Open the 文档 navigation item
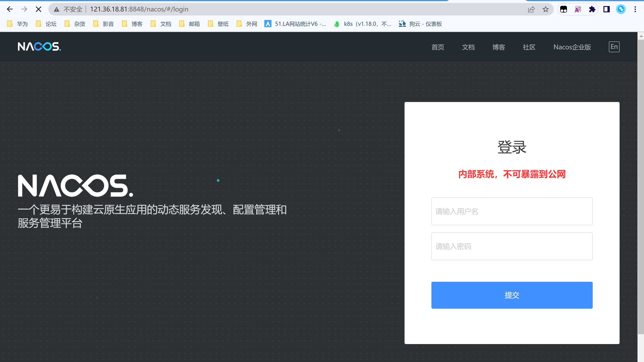644x362 pixels. pyautogui.click(x=468, y=47)
